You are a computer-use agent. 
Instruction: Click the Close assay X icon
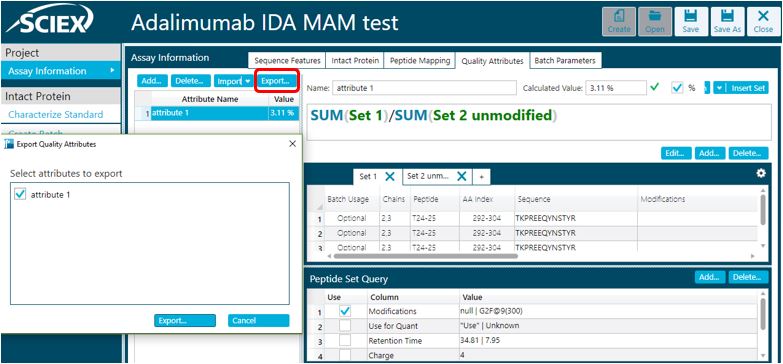click(x=763, y=21)
